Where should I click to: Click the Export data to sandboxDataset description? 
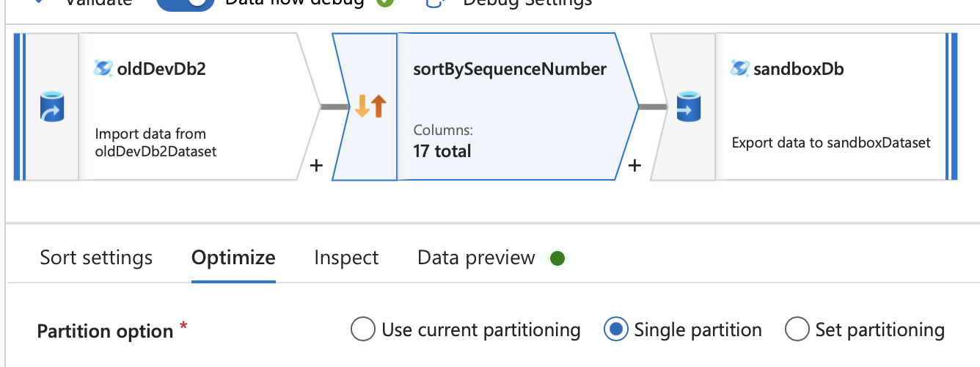pos(831,143)
